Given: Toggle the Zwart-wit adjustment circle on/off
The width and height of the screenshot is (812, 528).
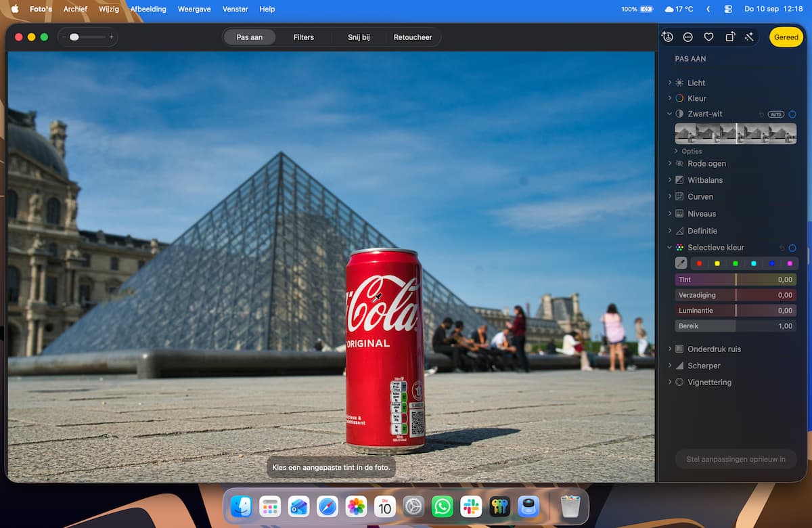Looking at the screenshot, I should [x=792, y=114].
